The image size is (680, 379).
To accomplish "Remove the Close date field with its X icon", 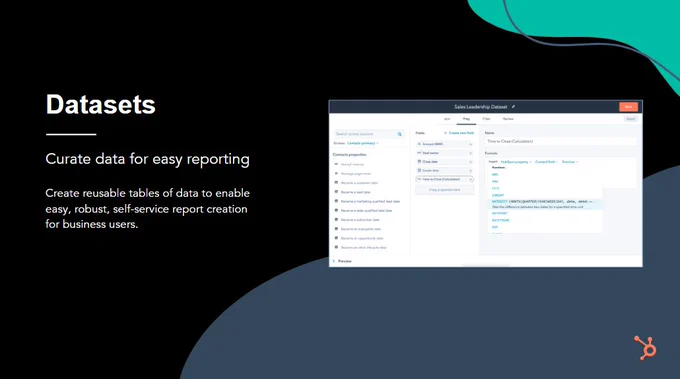I will click(x=471, y=162).
